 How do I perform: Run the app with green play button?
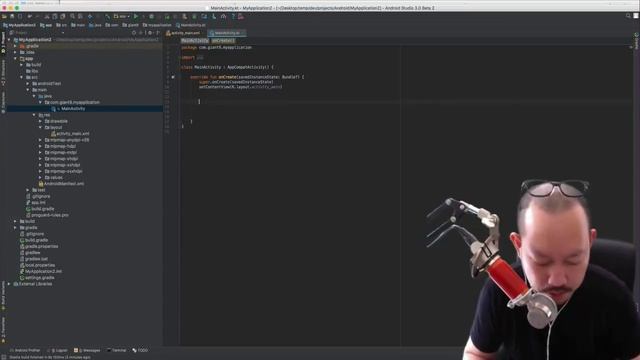[x=136, y=16]
